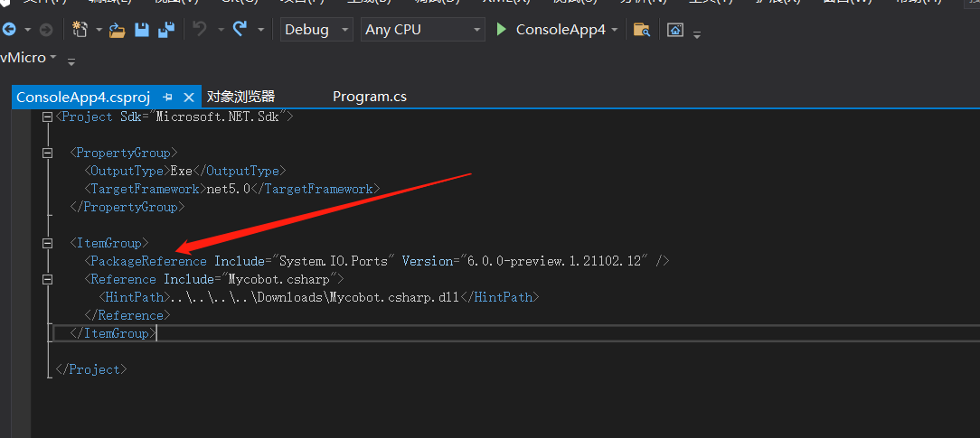Open a file with the folder icon
The height and width of the screenshot is (438, 980).
click(118, 29)
